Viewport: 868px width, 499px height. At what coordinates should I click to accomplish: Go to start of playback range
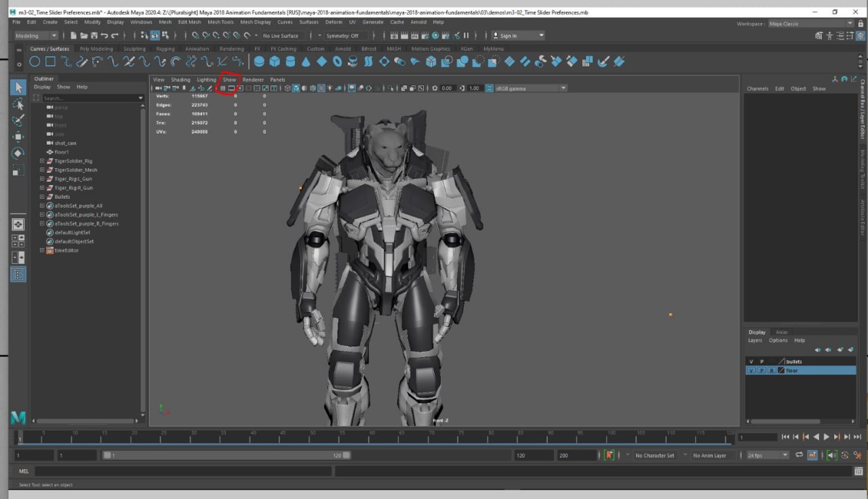click(x=785, y=437)
